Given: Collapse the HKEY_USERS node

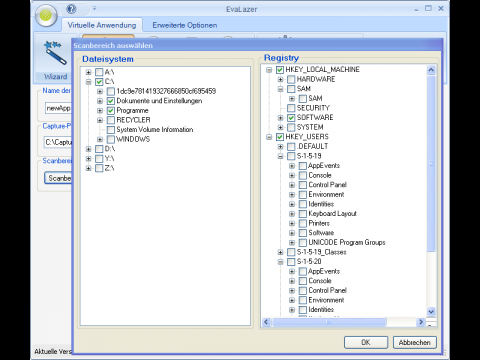Looking at the screenshot, I should [269, 137].
